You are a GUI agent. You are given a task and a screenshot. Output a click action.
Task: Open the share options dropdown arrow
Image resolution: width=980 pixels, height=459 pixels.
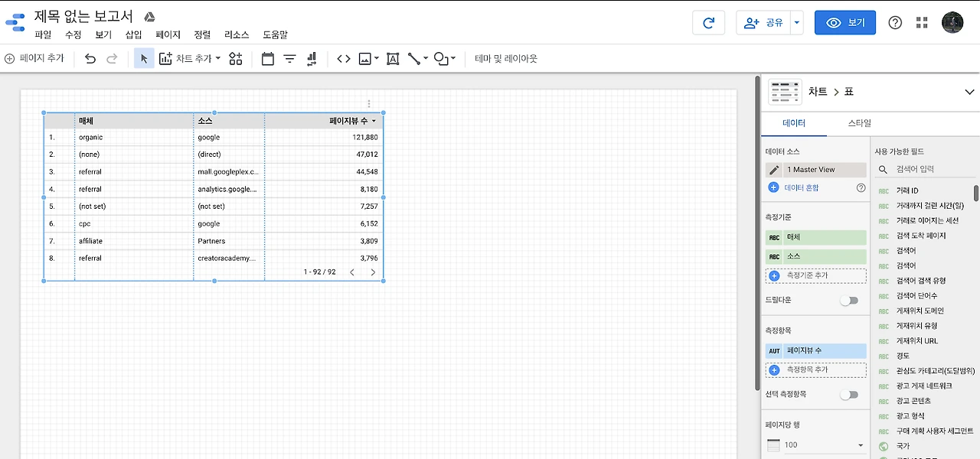[797, 23]
